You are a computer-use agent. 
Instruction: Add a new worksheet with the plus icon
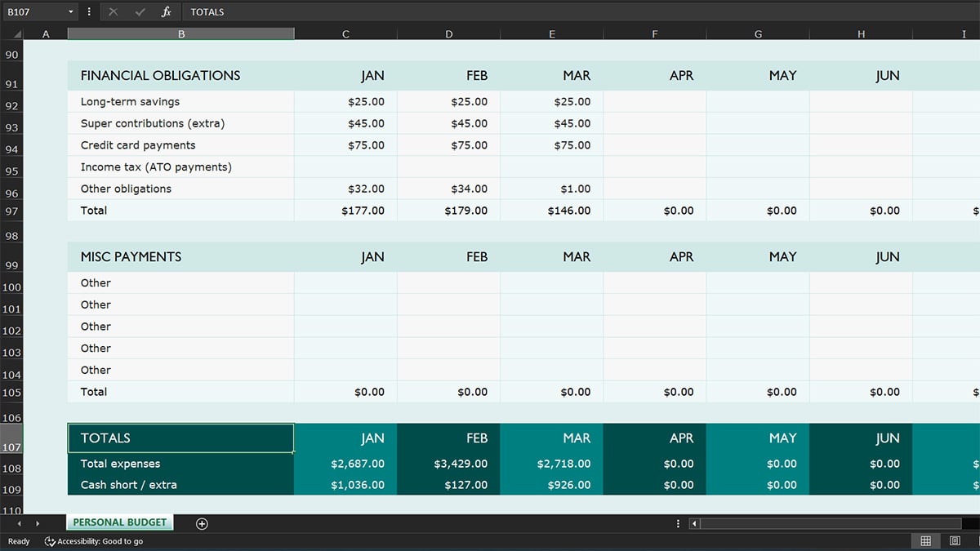point(202,523)
